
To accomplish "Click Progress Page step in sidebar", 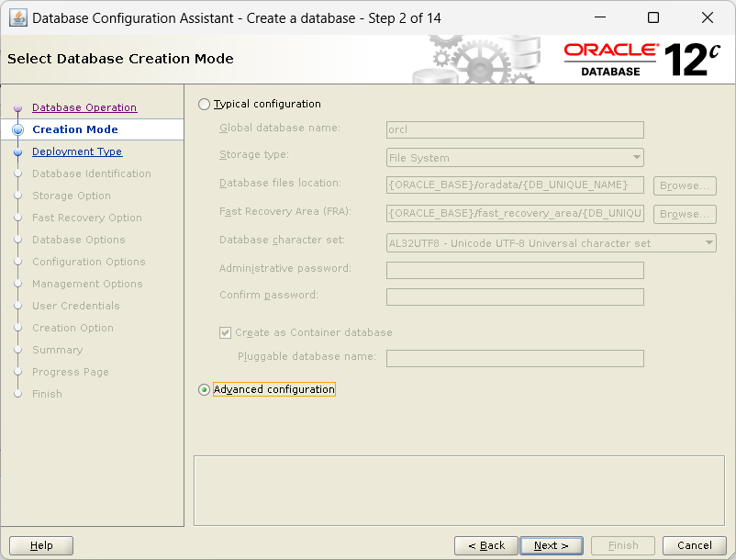I will point(71,372).
